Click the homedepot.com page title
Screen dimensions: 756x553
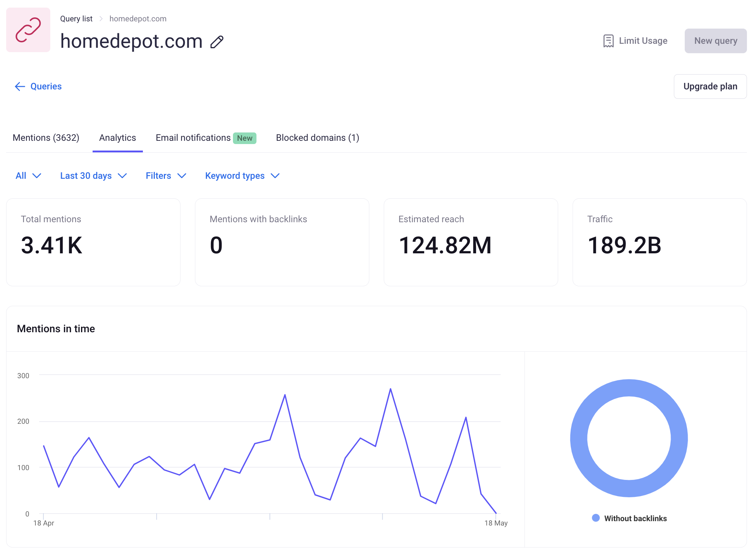click(x=131, y=41)
